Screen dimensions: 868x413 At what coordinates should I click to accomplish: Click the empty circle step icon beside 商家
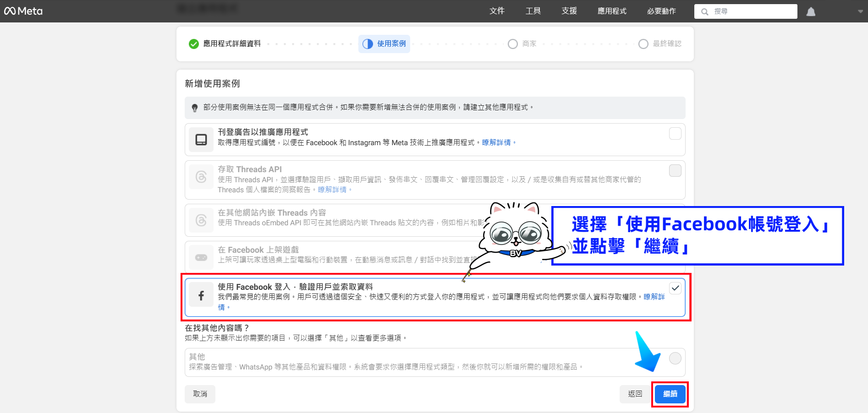pos(513,43)
